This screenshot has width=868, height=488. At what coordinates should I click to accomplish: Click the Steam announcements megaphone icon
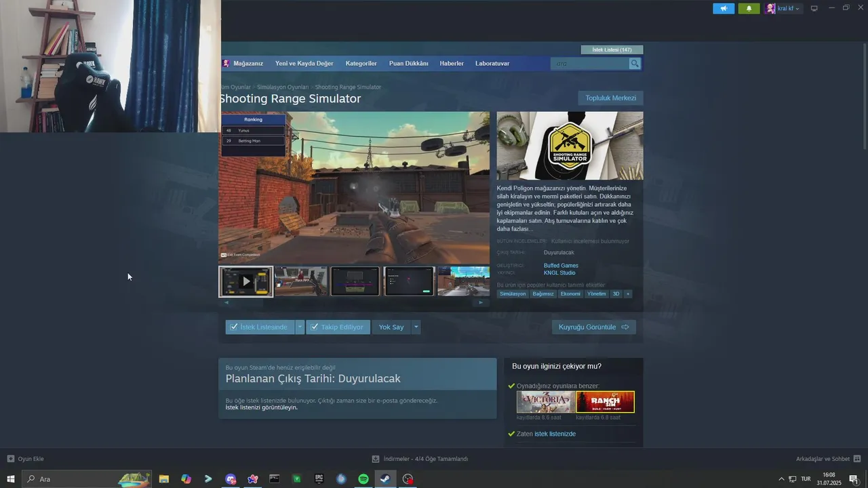coord(724,8)
